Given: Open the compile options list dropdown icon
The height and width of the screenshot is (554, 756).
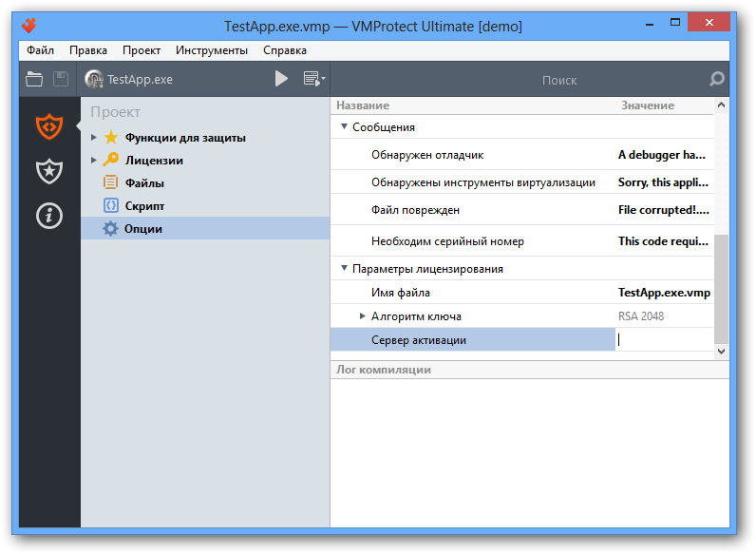Looking at the screenshot, I should (314, 79).
